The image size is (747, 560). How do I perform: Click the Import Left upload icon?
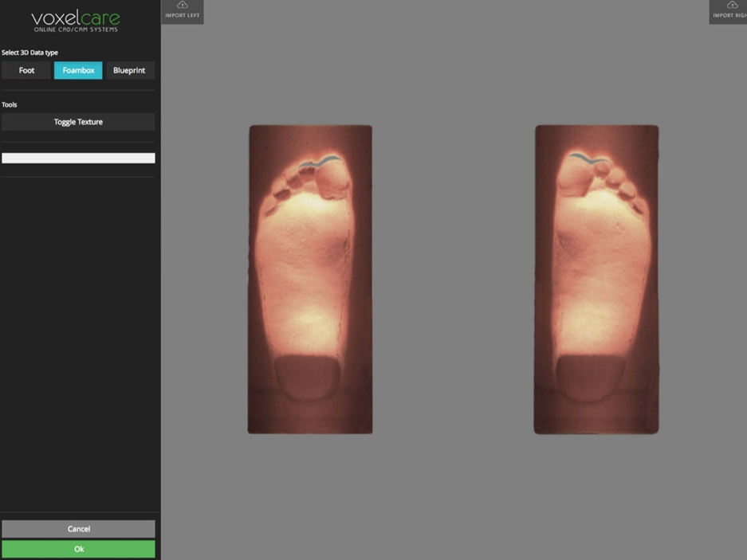click(x=183, y=6)
